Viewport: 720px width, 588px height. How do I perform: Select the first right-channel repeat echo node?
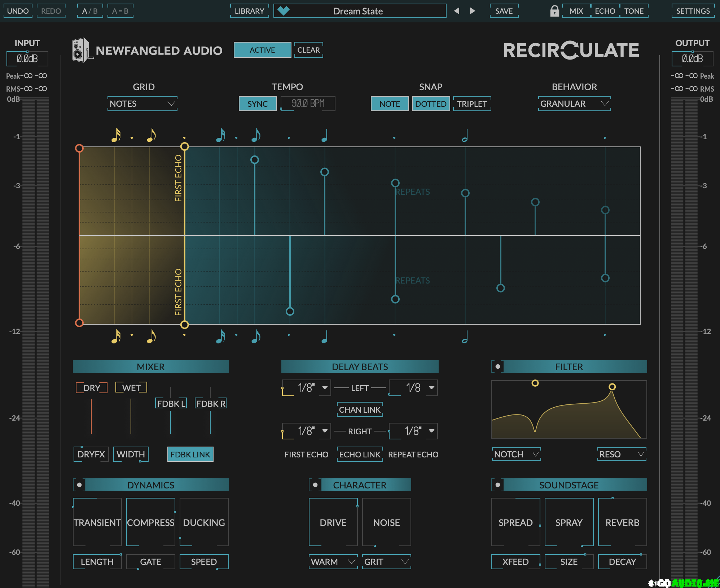pyautogui.click(x=290, y=311)
